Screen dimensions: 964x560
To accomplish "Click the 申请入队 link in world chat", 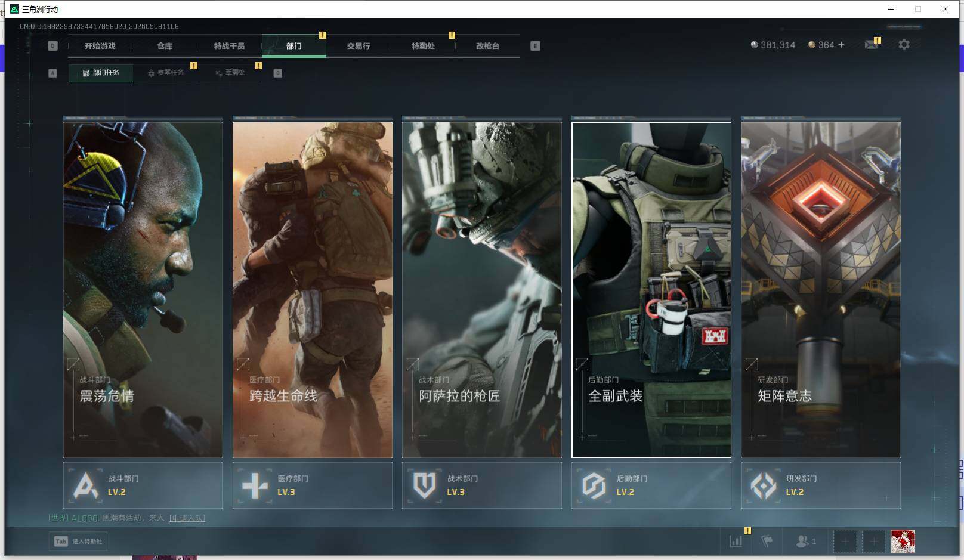I will [x=187, y=518].
